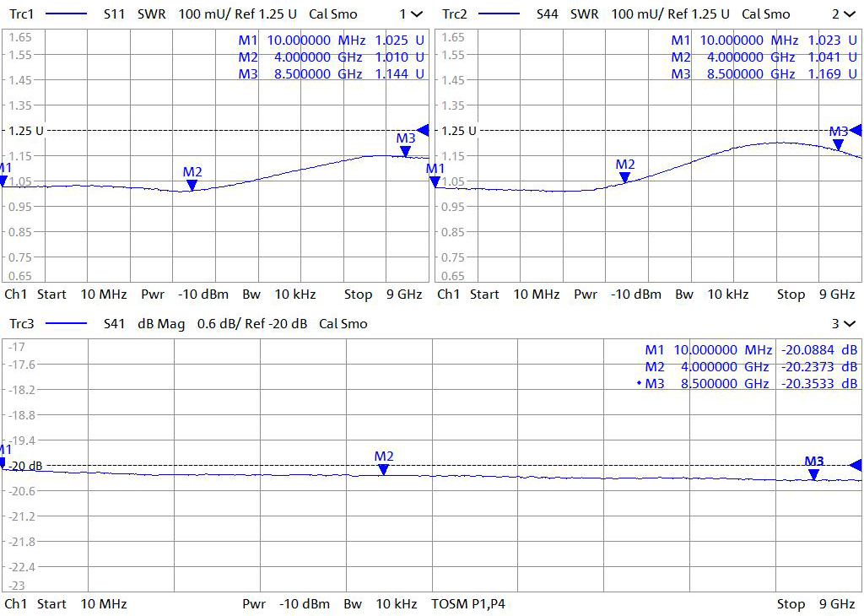
Task: Select the Trc1 trace label
Action: 22,14
